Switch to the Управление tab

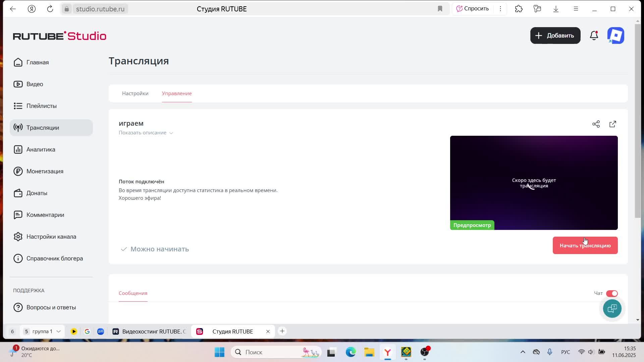[x=177, y=94]
